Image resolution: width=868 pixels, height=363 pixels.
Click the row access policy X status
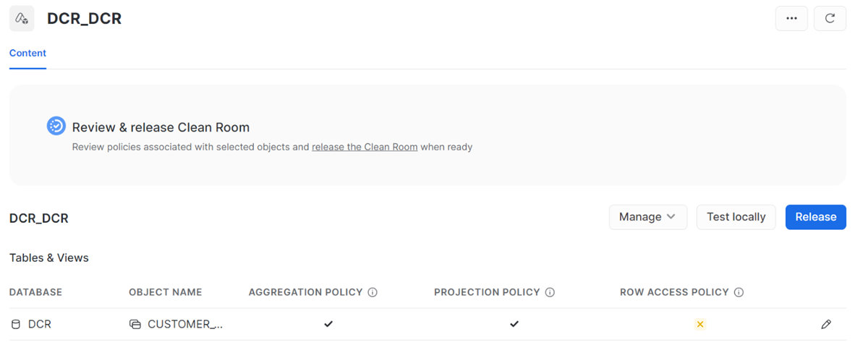click(699, 325)
